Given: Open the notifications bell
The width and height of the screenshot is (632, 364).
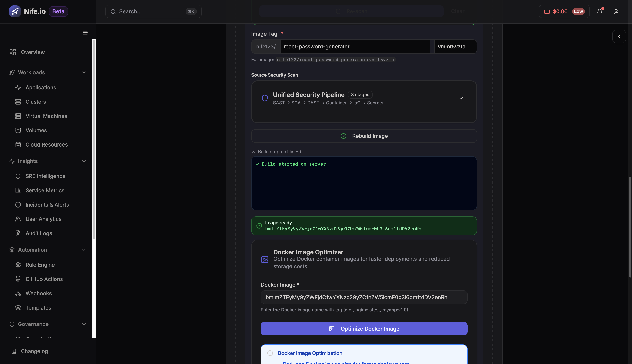Looking at the screenshot, I should coord(600,11).
